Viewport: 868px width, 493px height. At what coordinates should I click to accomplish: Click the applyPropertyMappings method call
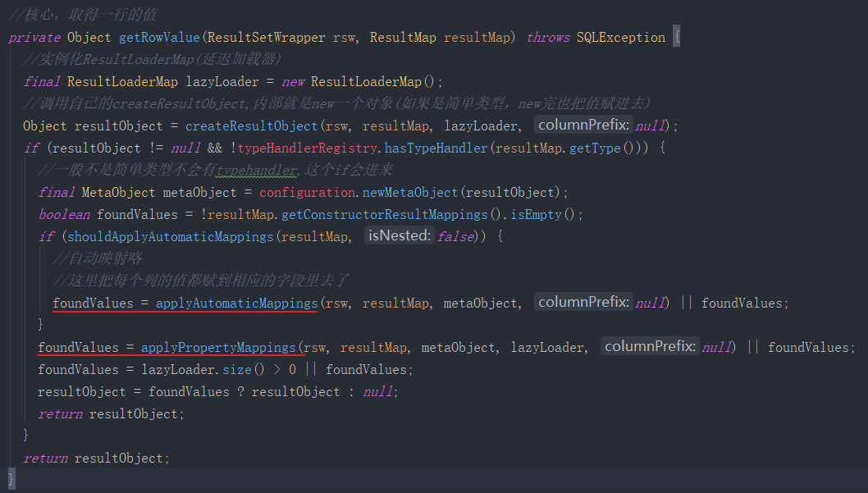pos(218,348)
